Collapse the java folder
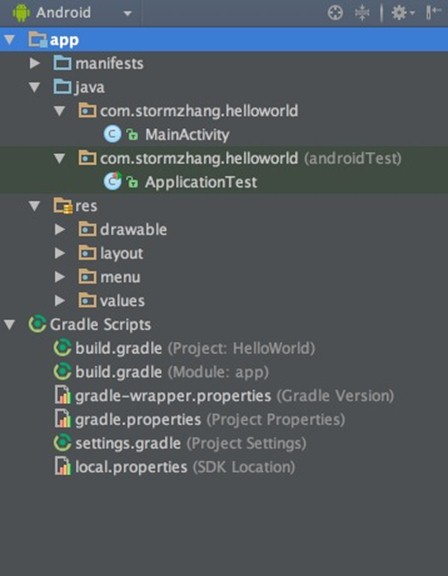The height and width of the screenshot is (576, 448). pyautogui.click(x=35, y=87)
